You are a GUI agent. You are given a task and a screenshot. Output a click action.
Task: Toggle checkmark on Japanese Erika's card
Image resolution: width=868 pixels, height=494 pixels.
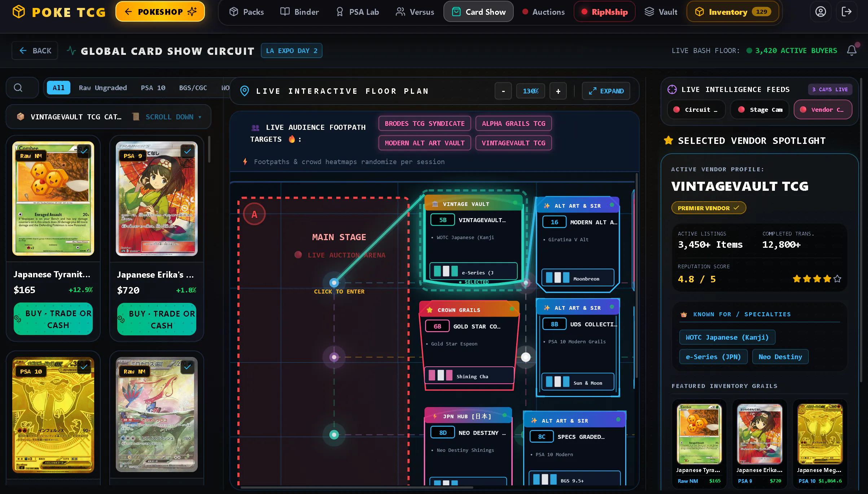coord(188,151)
